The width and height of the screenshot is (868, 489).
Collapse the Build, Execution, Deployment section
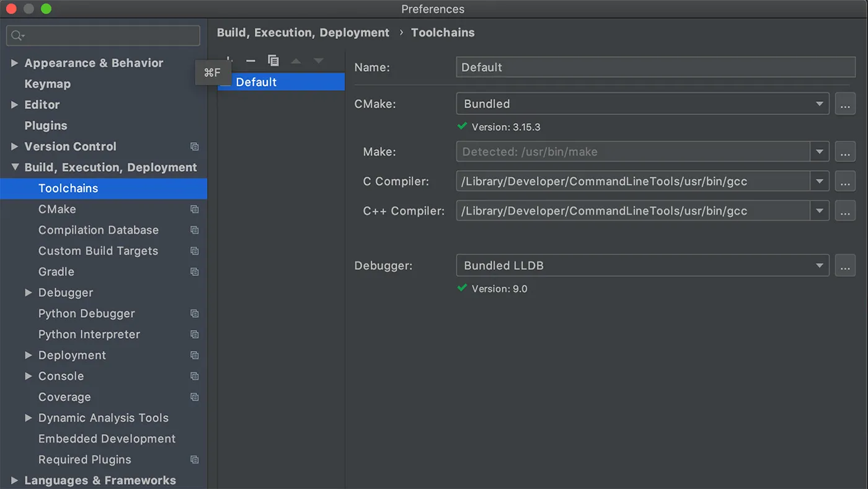(15, 167)
